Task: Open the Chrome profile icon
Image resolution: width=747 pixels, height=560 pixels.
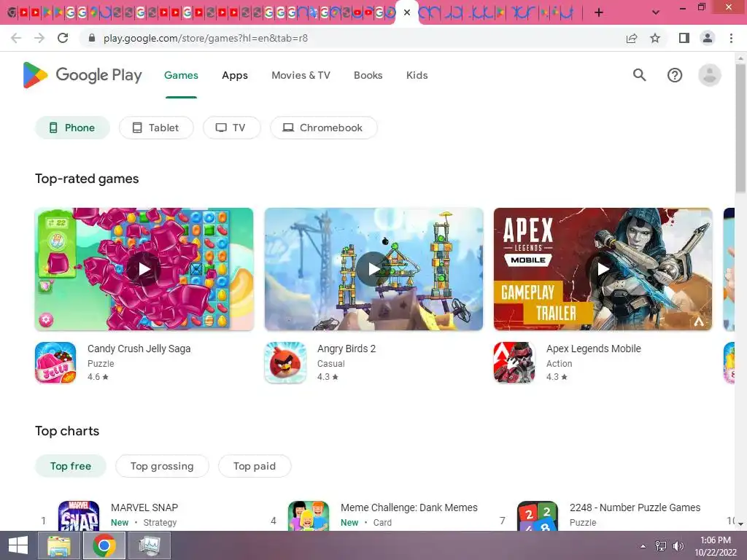Action: click(x=708, y=38)
